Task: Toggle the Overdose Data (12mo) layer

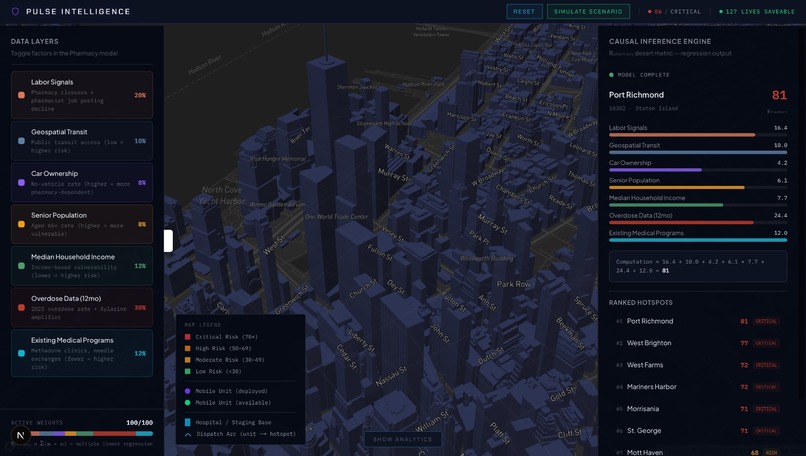Action: point(82,307)
